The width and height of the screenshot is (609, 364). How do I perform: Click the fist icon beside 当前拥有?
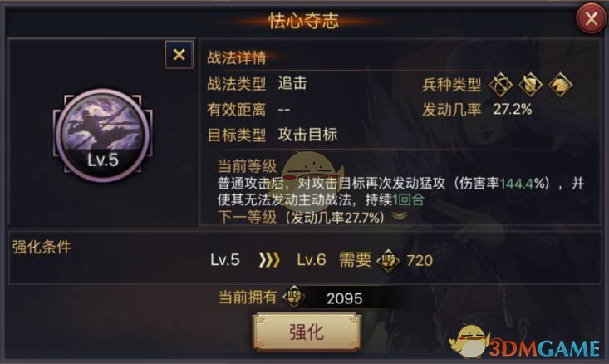pos(294,298)
